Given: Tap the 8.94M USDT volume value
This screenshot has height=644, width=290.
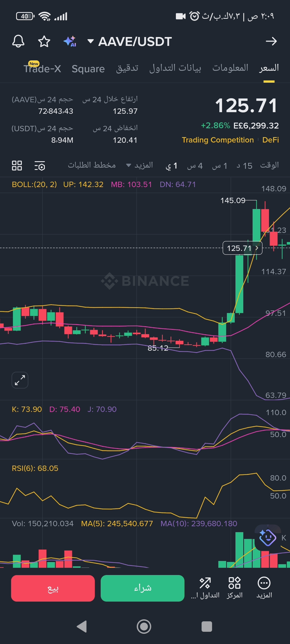Looking at the screenshot, I should tap(62, 140).
